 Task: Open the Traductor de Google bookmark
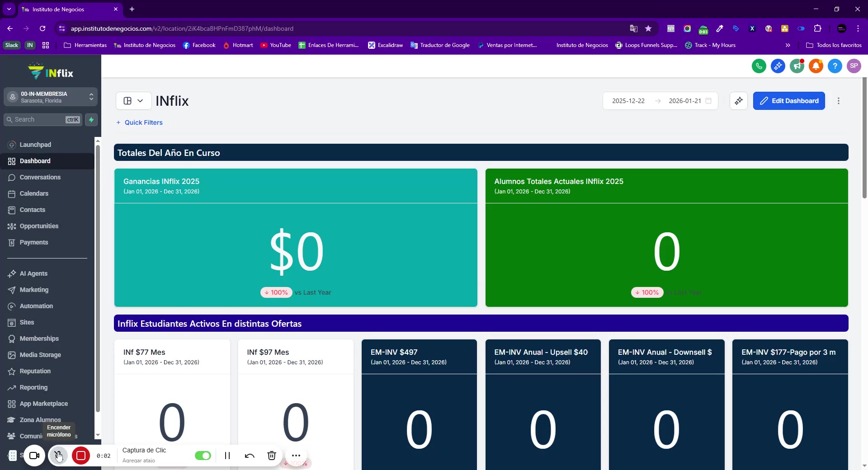point(440,45)
